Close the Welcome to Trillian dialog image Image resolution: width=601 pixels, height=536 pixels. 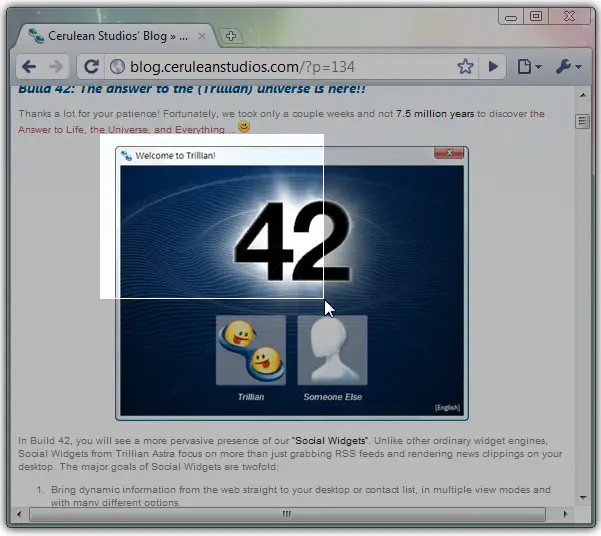point(449,153)
